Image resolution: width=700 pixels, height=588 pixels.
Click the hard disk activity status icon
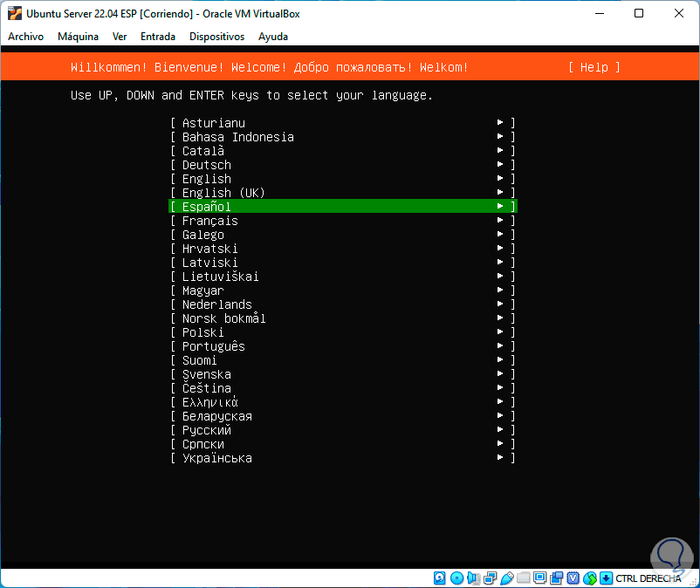click(x=439, y=578)
